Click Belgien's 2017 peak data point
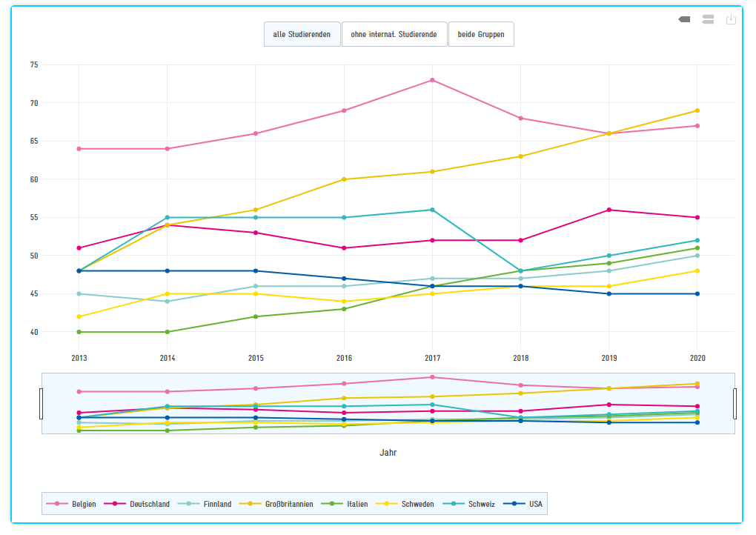The width and height of the screenshot is (756, 535). pyautogui.click(x=432, y=80)
